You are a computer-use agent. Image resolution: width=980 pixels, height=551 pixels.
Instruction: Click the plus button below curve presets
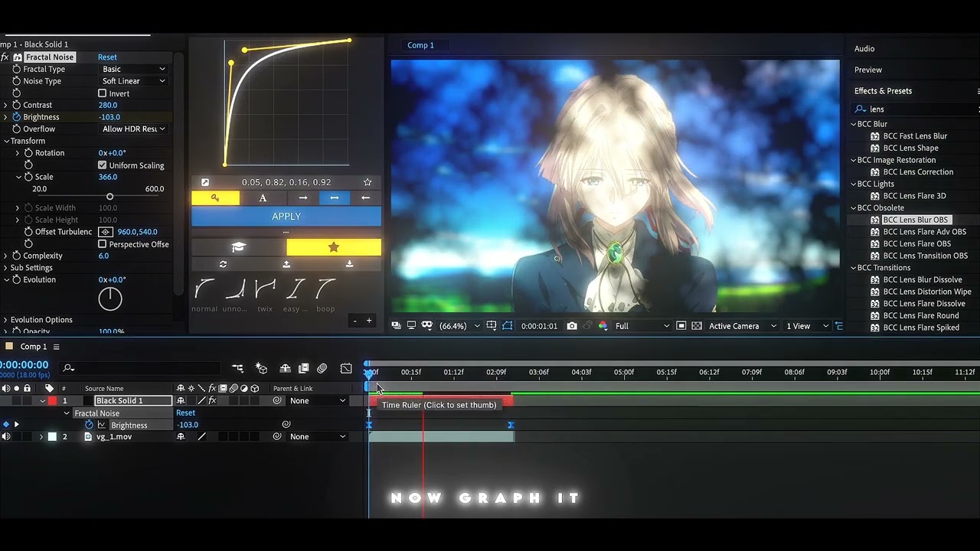point(368,321)
